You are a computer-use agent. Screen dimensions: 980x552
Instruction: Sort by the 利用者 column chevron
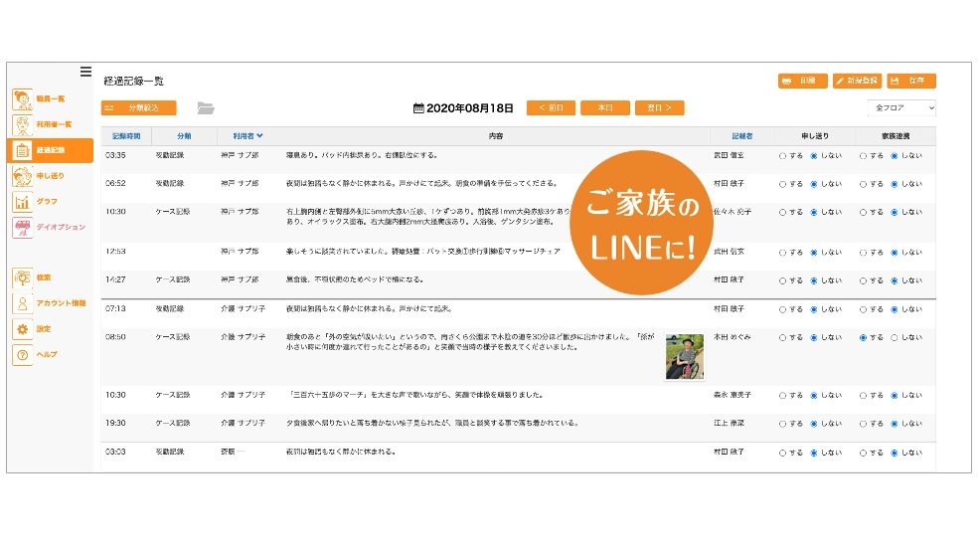click(259, 135)
